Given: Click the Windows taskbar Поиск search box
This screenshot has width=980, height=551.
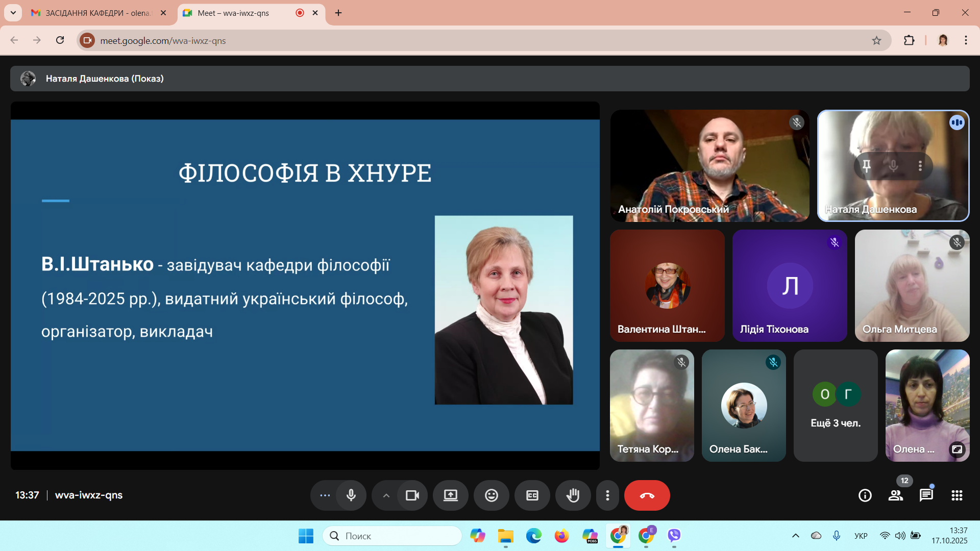Looking at the screenshot, I should point(393,536).
